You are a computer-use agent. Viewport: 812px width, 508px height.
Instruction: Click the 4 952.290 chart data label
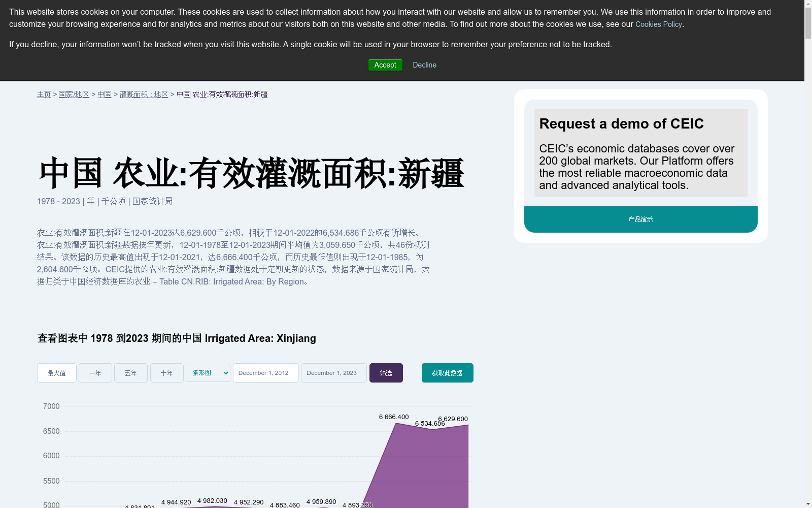pyautogui.click(x=249, y=502)
